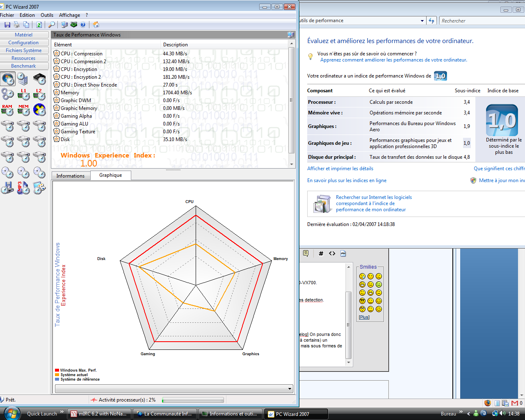Click the Rechercher search field
The height and width of the screenshot is (420, 525).
(x=480, y=21)
